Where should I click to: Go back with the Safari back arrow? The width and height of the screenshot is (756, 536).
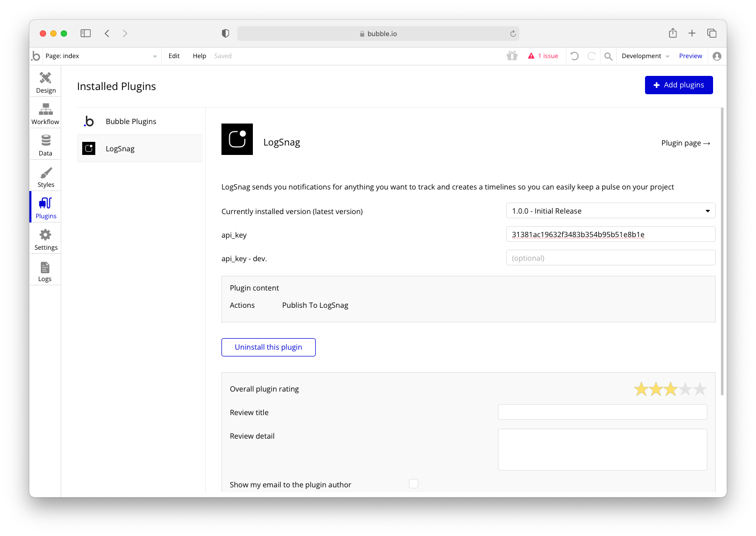[x=107, y=33]
